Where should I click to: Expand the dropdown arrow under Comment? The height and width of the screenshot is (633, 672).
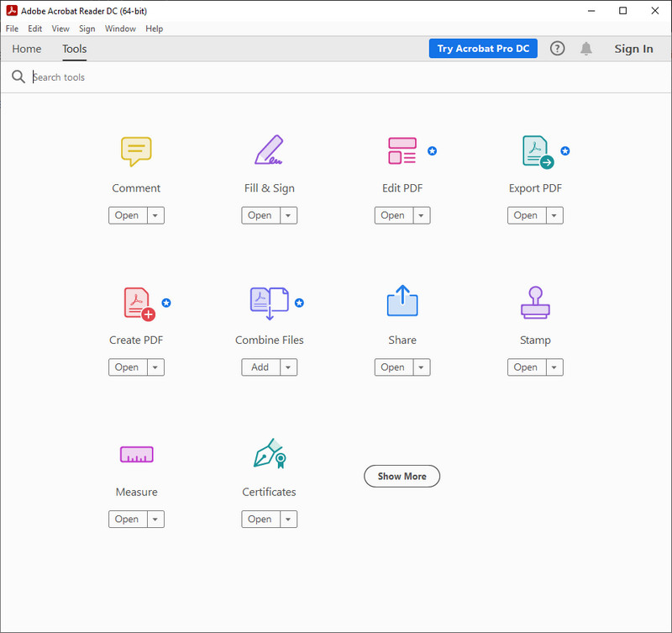pos(155,216)
